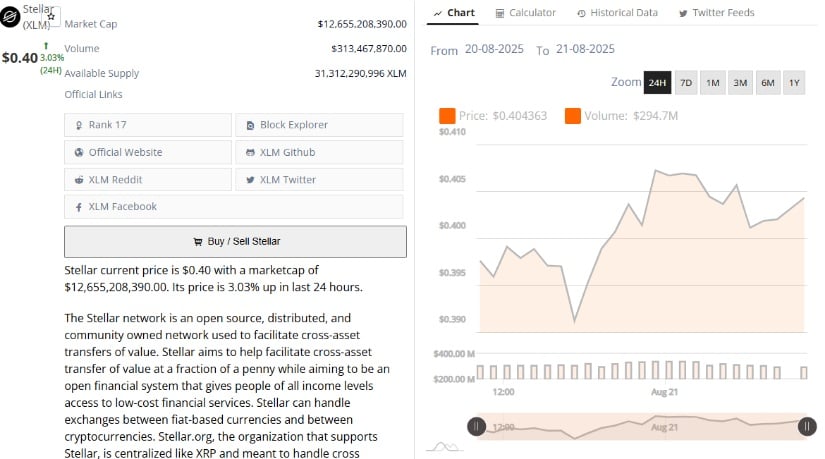This screenshot has width=825, height=459.
Task: Select the 7D zoom range
Action: [686, 83]
